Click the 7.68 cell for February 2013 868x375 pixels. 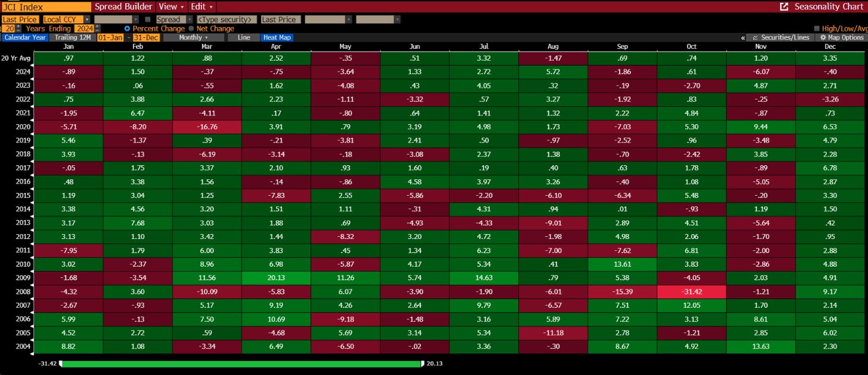coord(138,223)
